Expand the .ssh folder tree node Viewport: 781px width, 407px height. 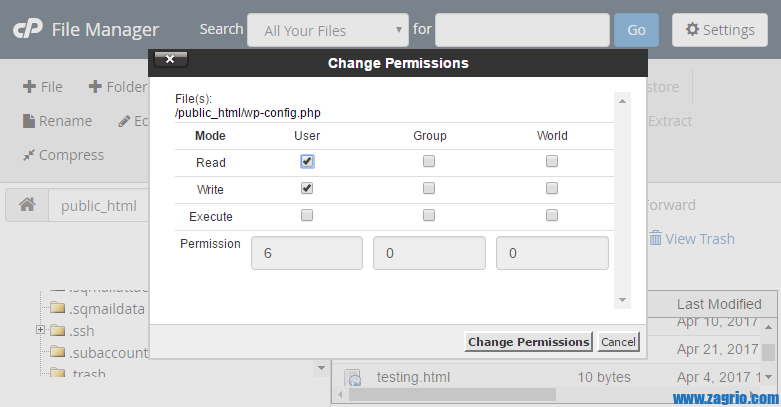41,330
